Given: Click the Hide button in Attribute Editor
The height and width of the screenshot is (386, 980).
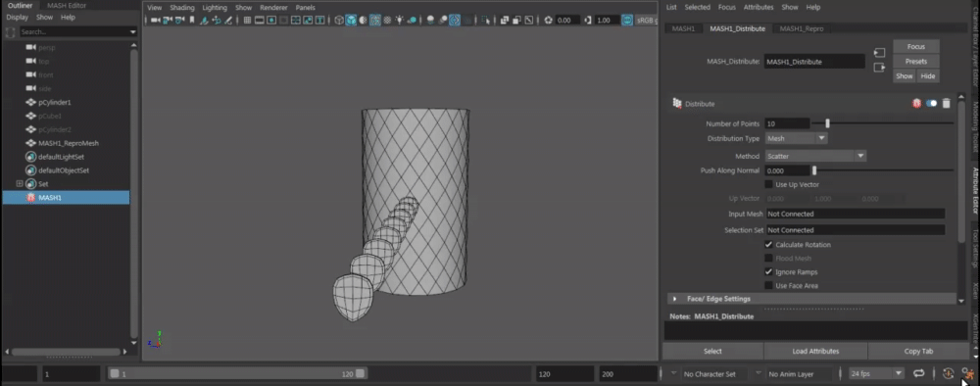Looking at the screenshot, I should point(927,76).
